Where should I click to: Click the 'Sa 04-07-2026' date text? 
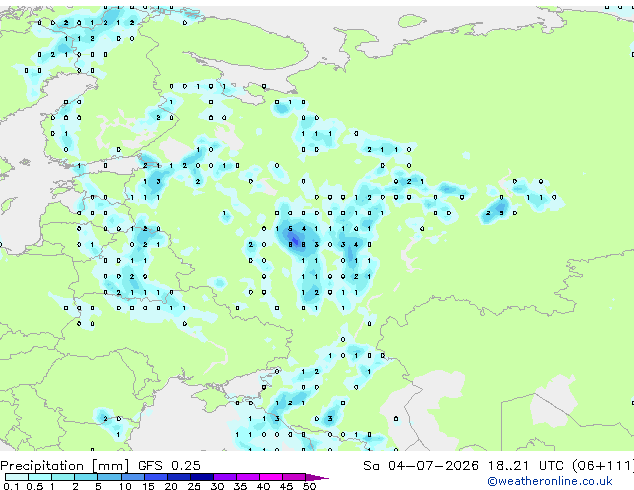421,466
